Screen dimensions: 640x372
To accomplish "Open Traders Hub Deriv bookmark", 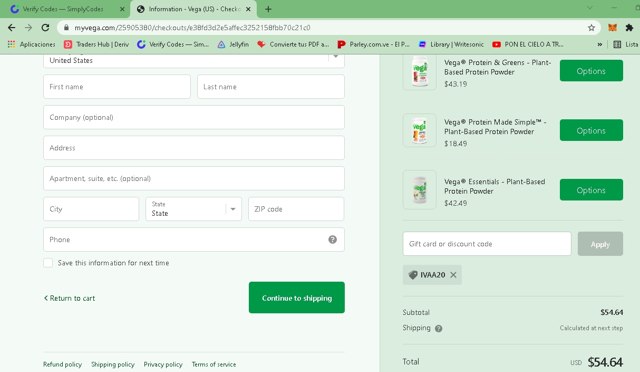I will (x=96, y=44).
